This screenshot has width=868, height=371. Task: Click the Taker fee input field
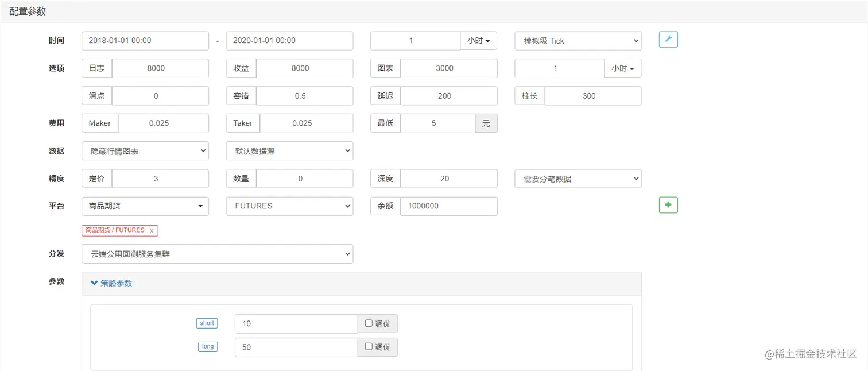click(307, 123)
